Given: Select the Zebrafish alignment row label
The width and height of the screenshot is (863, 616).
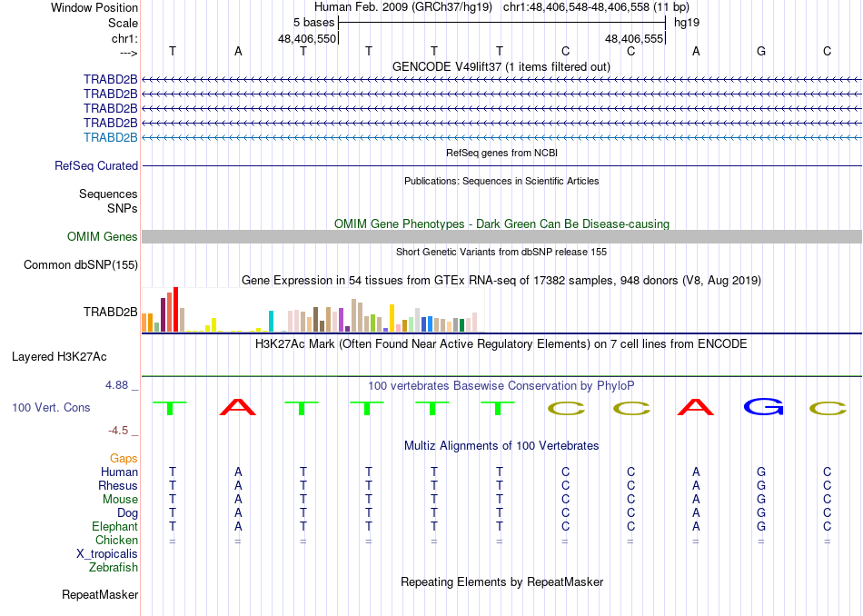Looking at the screenshot, I should tap(114, 567).
